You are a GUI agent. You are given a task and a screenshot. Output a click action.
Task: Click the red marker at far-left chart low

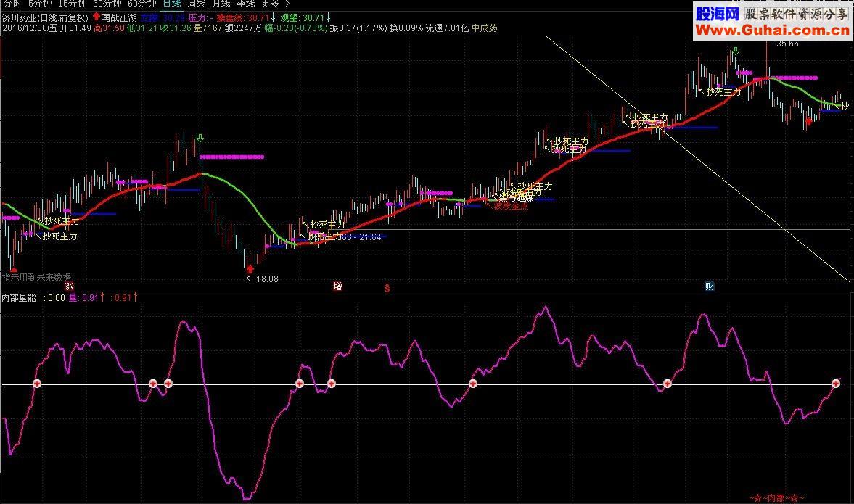coord(14,270)
